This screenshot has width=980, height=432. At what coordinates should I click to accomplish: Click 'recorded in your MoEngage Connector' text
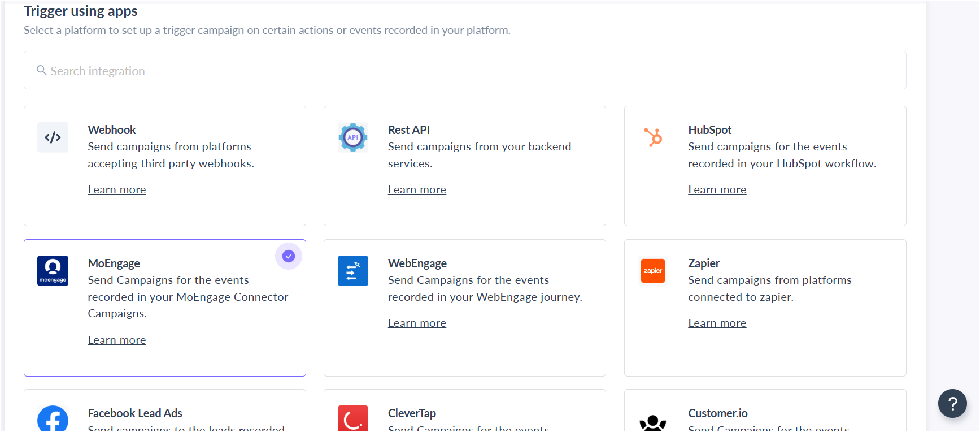[x=188, y=297]
